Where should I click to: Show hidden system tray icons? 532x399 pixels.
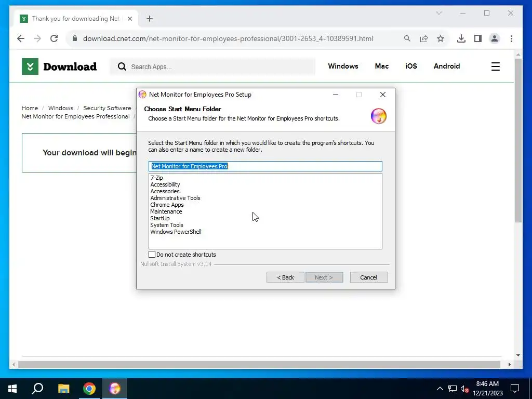440,389
